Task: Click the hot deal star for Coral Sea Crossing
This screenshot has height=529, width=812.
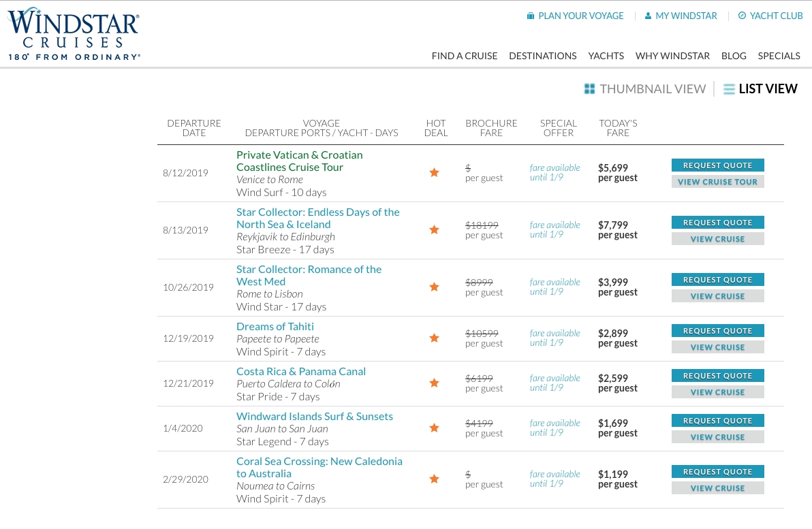Action: coord(435,479)
